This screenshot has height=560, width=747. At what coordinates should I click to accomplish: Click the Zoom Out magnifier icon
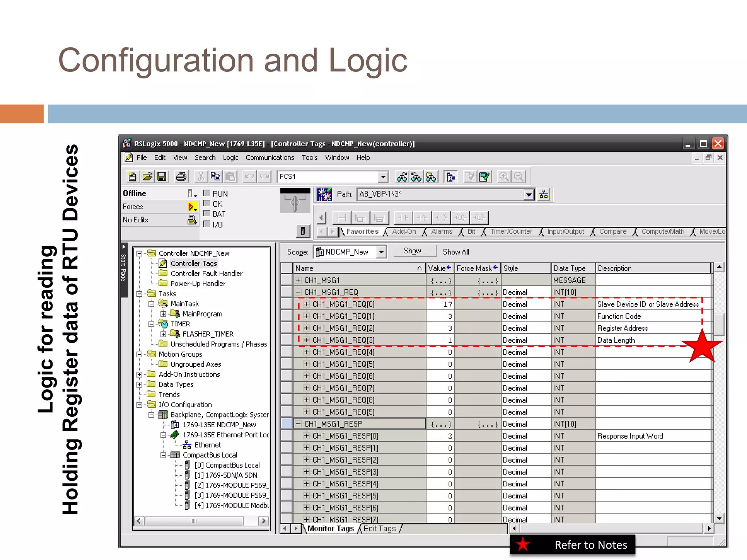point(519,177)
